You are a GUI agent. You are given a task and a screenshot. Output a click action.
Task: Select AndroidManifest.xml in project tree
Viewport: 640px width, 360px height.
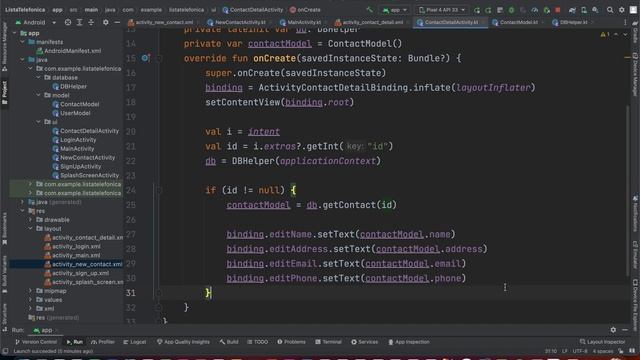pyautogui.click(x=69, y=51)
